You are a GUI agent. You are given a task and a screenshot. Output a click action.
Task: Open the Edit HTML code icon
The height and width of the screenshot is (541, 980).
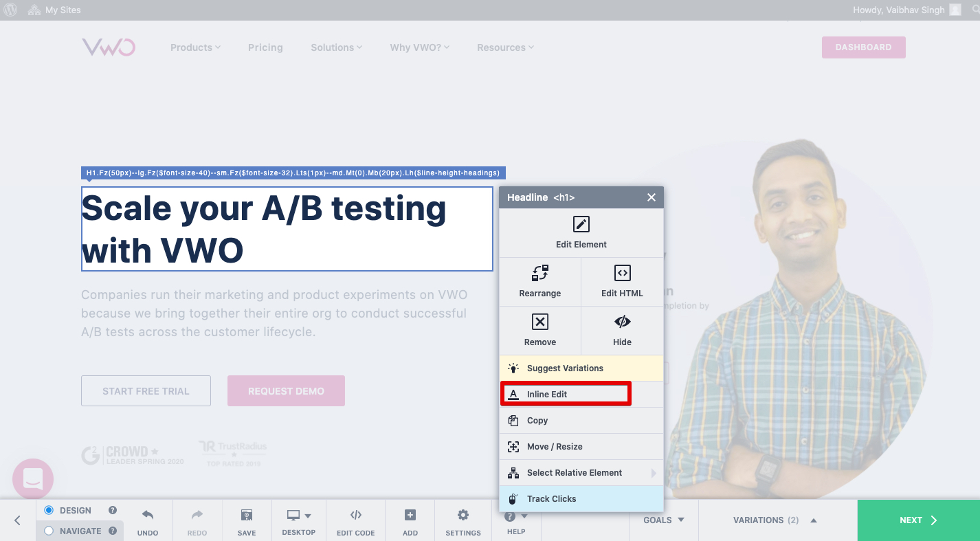pyautogui.click(x=623, y=273)
